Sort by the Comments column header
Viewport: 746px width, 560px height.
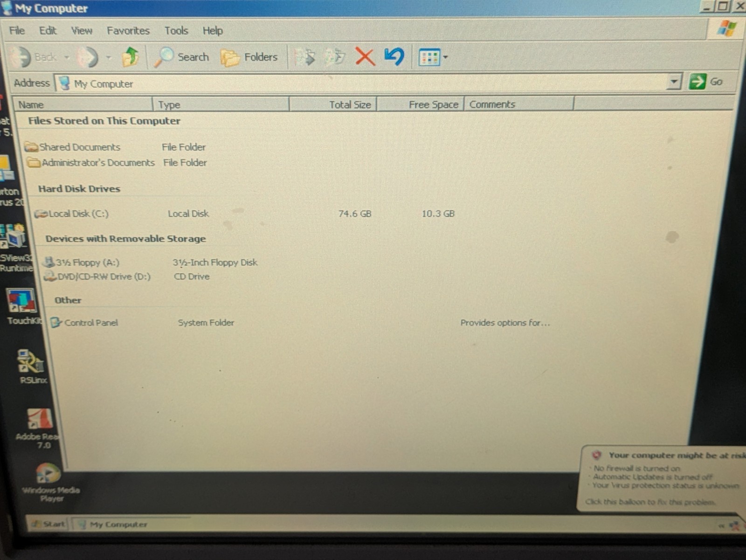click(519, 104)
